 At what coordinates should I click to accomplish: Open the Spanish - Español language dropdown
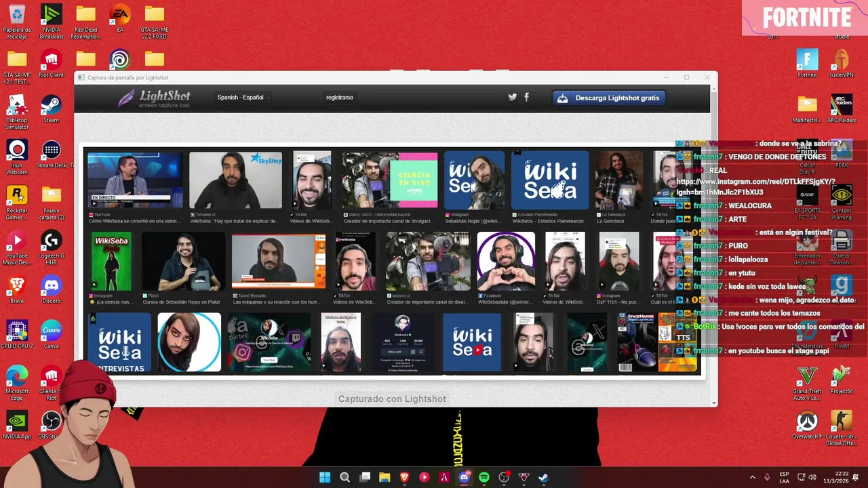243,98
